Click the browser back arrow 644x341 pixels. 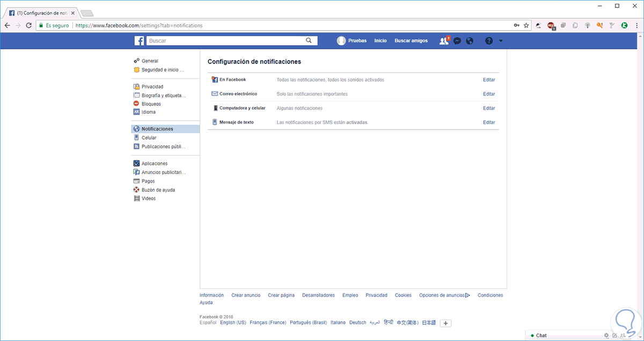point(7,25)
